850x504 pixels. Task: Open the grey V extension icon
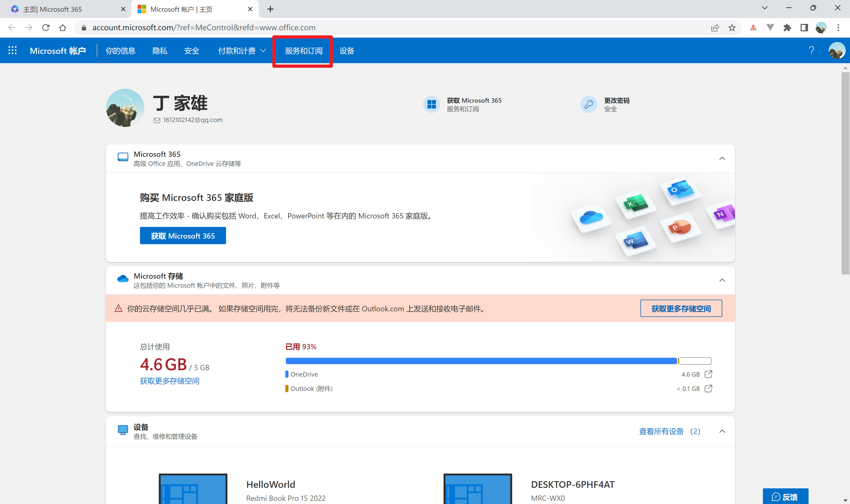770,28
